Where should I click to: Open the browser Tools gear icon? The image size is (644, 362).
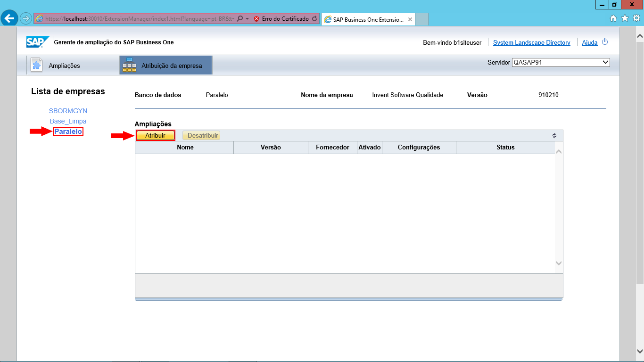636,18
